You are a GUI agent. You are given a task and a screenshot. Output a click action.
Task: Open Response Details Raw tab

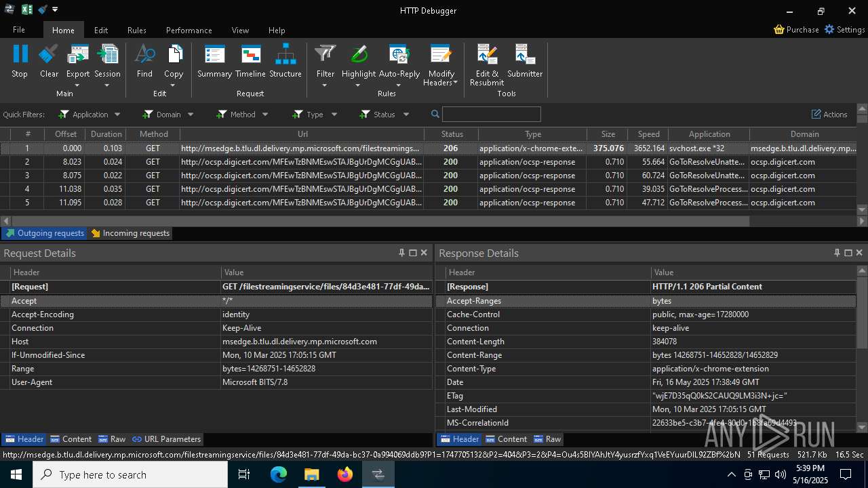tap(547, 439)
